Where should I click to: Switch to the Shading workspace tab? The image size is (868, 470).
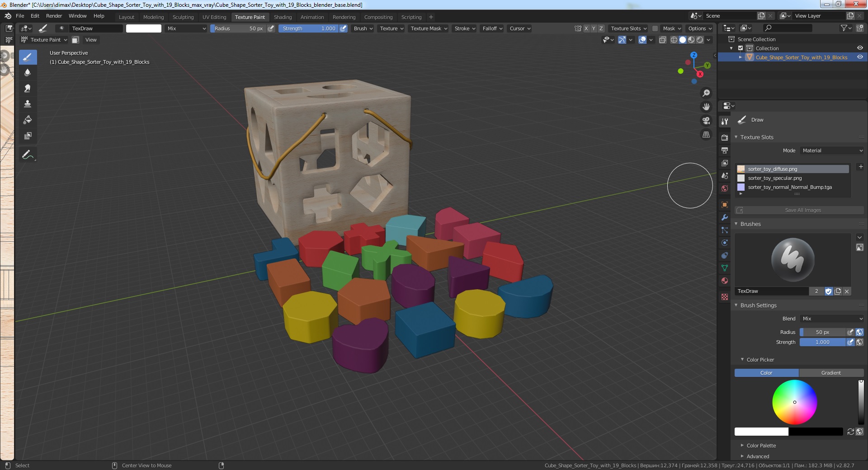point(283,17)
